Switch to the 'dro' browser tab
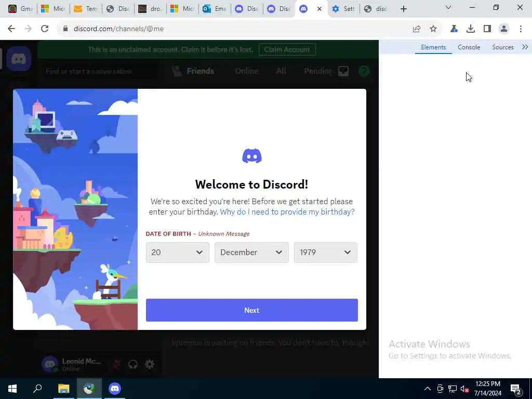 [x=150, y=9]
